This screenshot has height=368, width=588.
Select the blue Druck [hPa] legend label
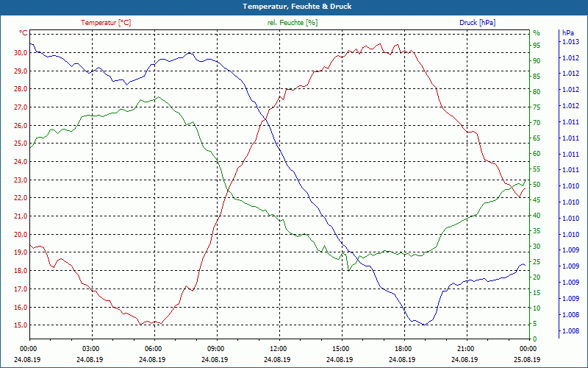coord(477,23)
